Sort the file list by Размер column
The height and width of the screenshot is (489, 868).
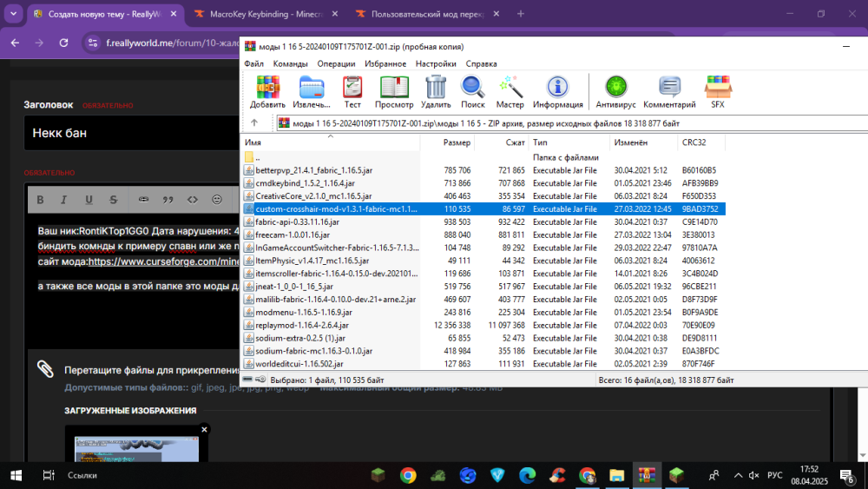click(x=447, y=142)
